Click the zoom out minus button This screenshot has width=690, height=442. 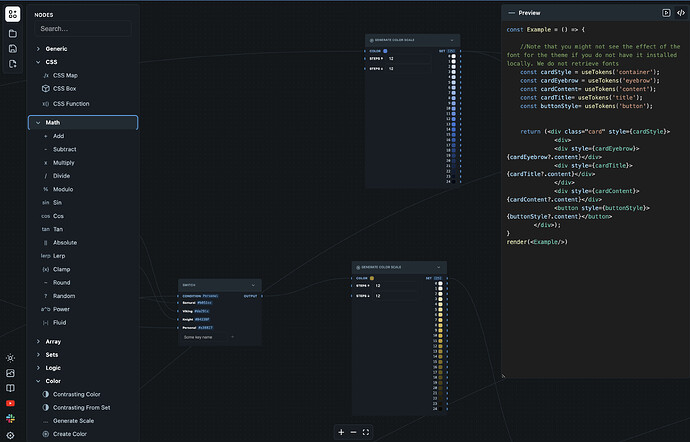[353, 432]
